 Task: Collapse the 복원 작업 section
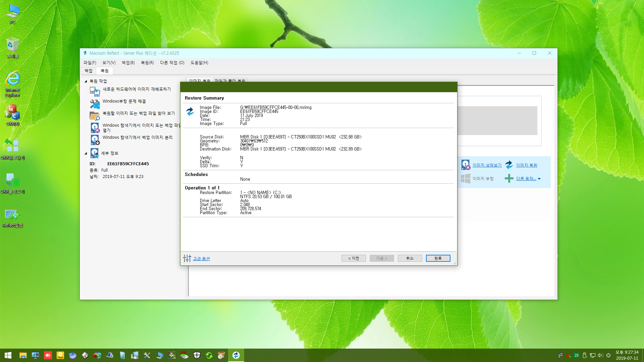(86, 81)
